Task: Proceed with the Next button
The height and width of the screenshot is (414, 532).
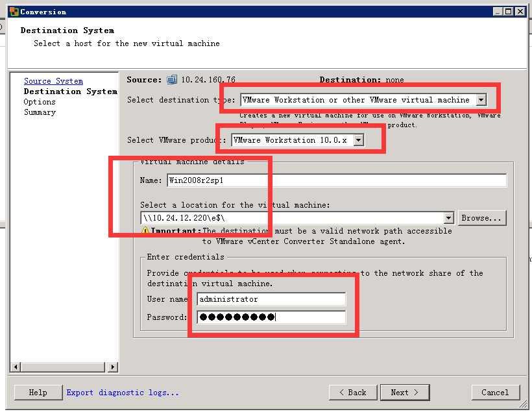Action: [x=405, y=393]
